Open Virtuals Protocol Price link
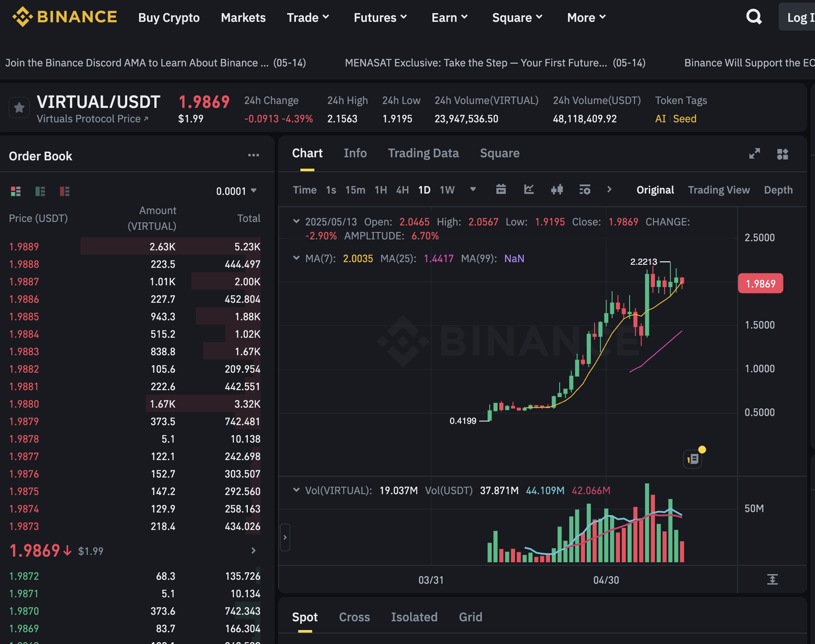The height and width of the screenshot is (644, 815). click(x=92, y=119)
